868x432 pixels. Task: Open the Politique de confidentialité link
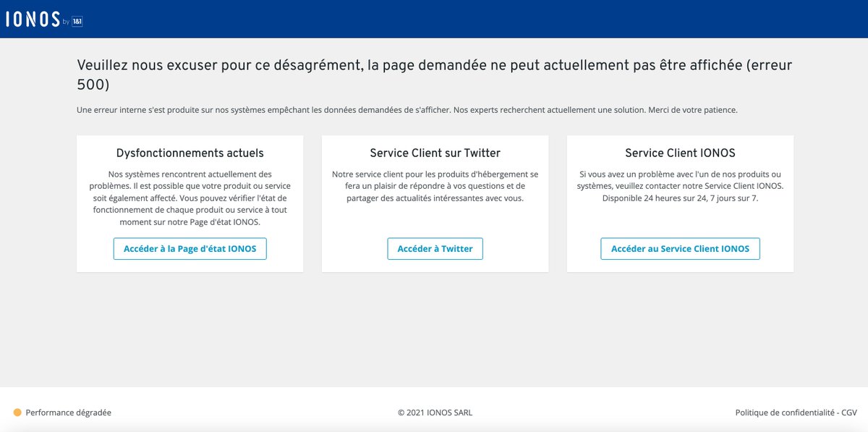785,412
